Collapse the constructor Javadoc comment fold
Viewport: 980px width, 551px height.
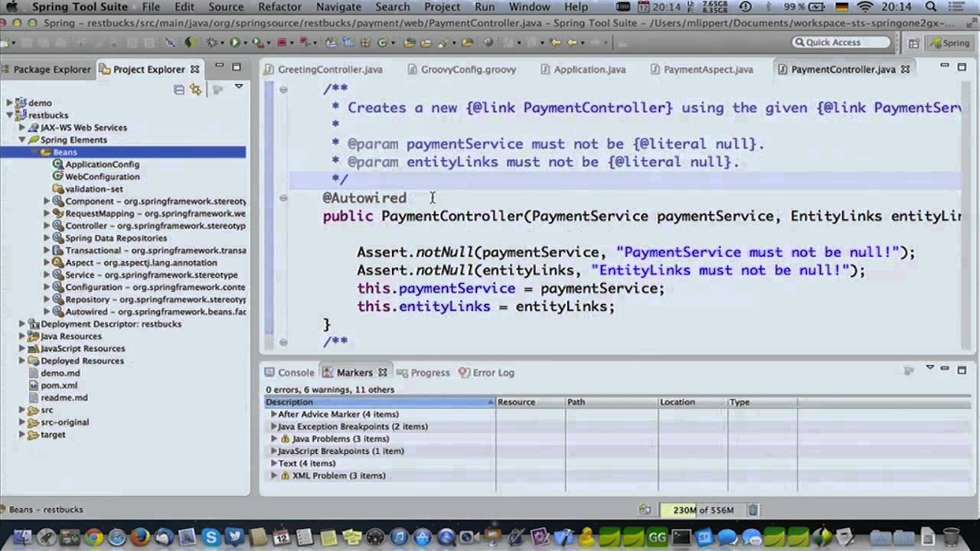click(283, 90)
